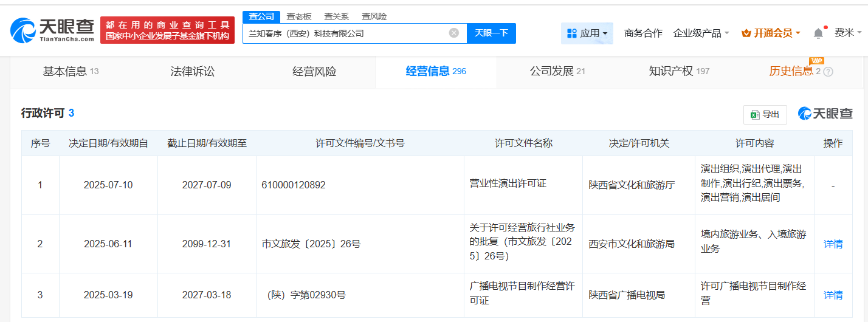Click the help question mark beside 历史信息

828,72
